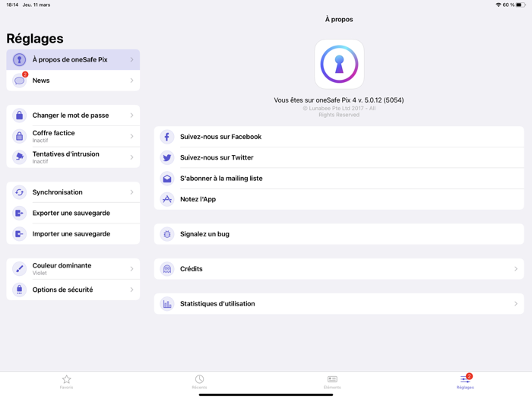Click the Importer une sauvegarde icon
This screenshot has width=532, height=399.
(x=19, y=234)
